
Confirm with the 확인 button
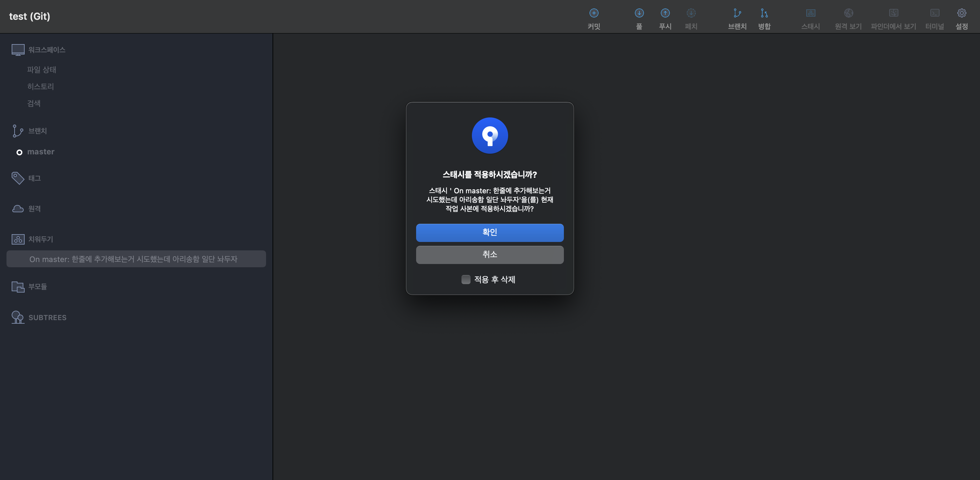(x=490, y=232)
